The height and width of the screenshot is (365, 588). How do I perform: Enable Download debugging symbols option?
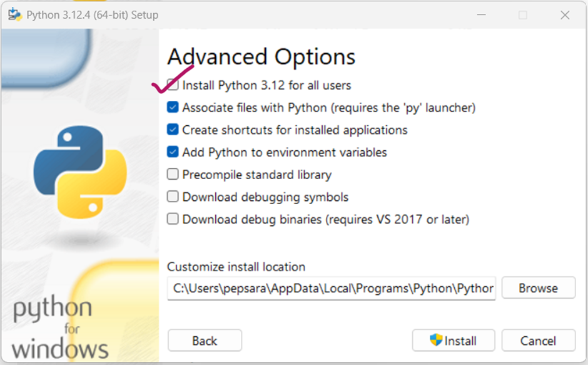[x=173, y=197]
